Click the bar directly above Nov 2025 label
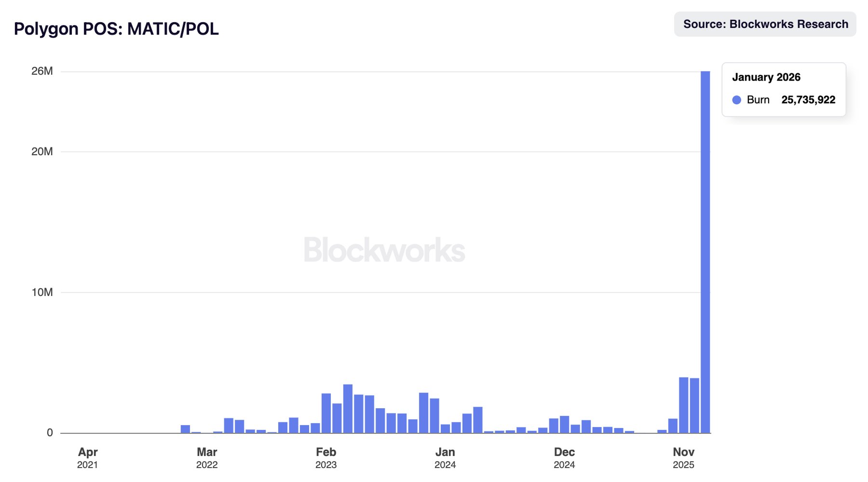868x482 pixels. coord(683,405)
